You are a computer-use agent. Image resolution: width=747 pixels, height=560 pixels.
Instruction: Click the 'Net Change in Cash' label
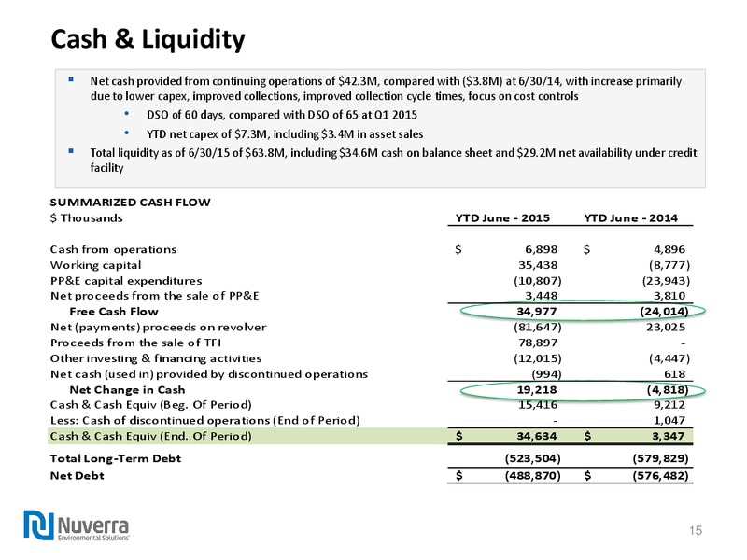pyautogui.click(x=127, y=390)
